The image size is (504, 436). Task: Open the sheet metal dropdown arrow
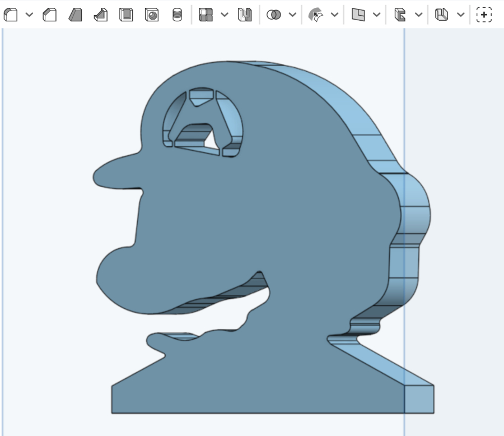point(418,15)
